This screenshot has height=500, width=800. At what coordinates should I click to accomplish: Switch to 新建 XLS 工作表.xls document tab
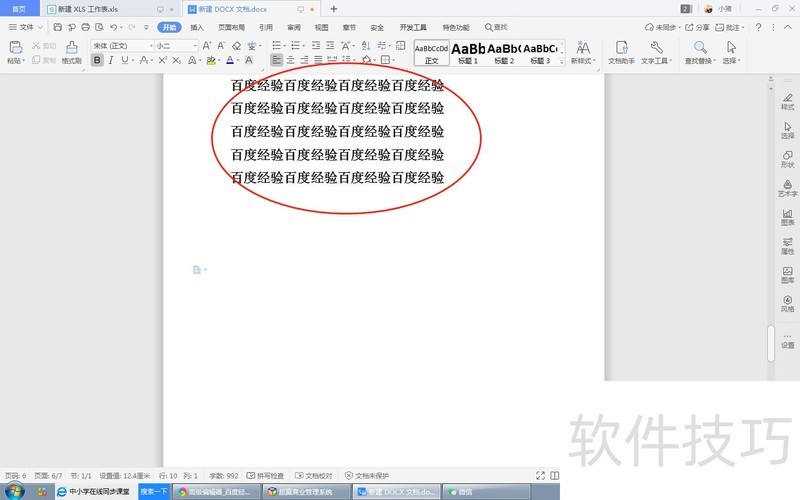point(110,9)
